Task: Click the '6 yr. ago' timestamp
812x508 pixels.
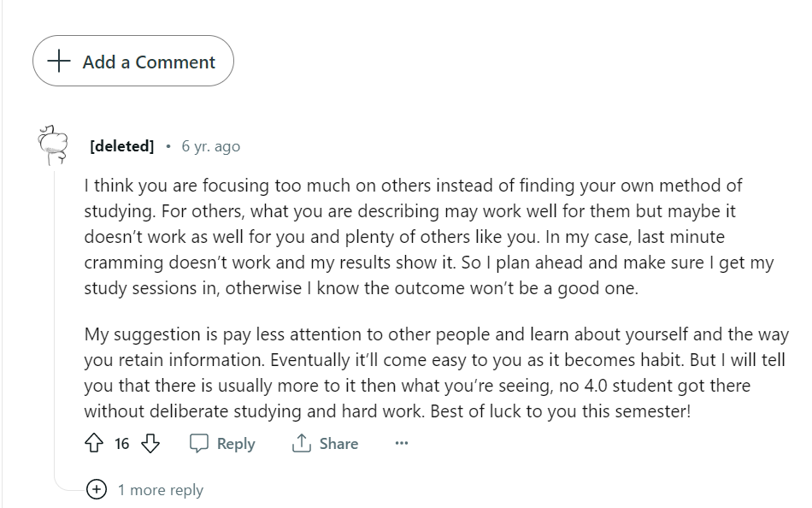Action: point(211,146)
